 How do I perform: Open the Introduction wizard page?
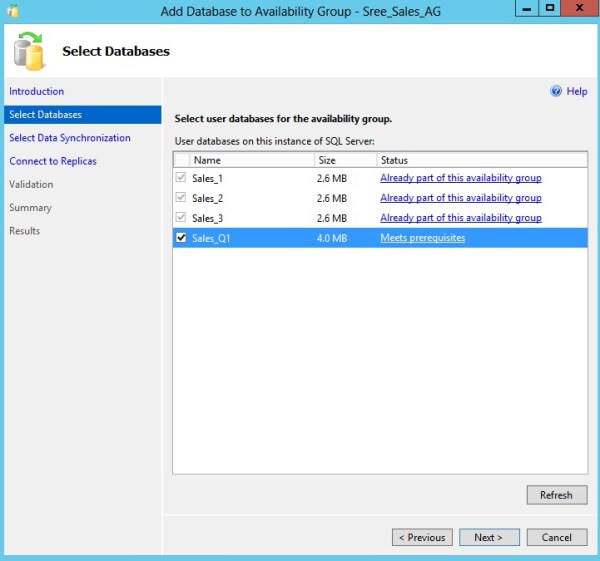point(37,92)
